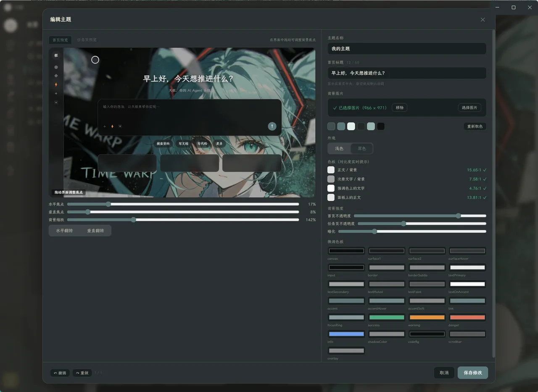Open the info blue color picker
The height and width of the screenshot is (392, 538).
[346, 334]
